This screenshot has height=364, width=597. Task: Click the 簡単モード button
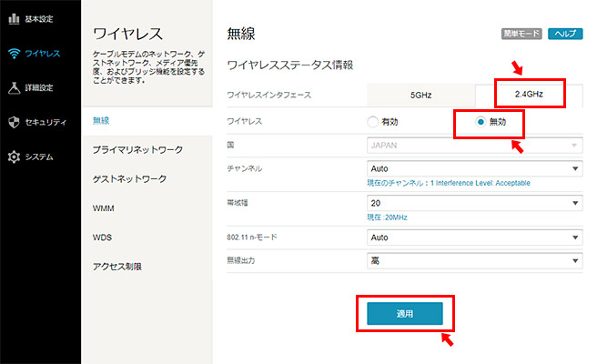click(521, 34)
